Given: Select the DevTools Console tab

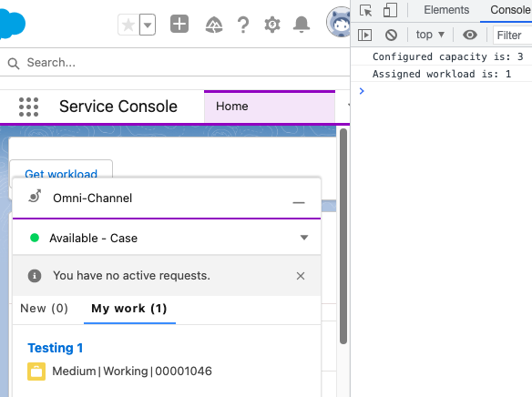Looking at the screenshot, I should pos(510,10).
